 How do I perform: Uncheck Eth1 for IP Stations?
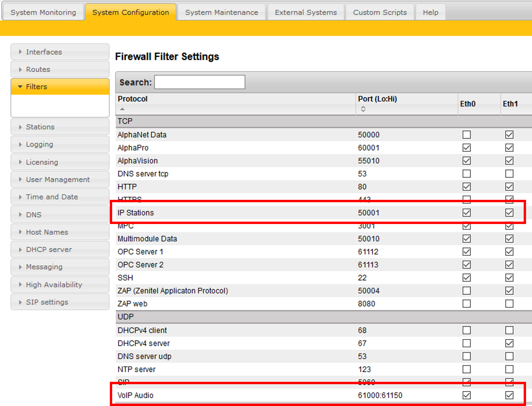pos(509,213)
